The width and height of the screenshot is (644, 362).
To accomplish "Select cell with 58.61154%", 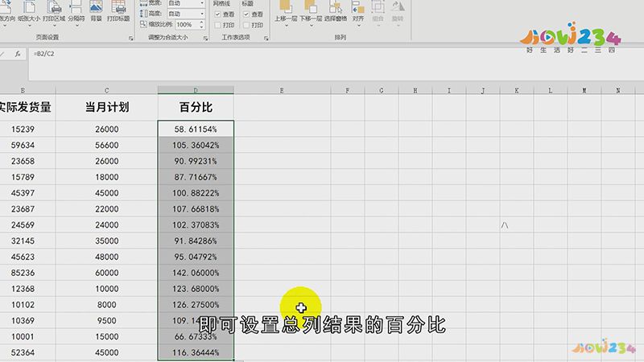I will (196, 130).
